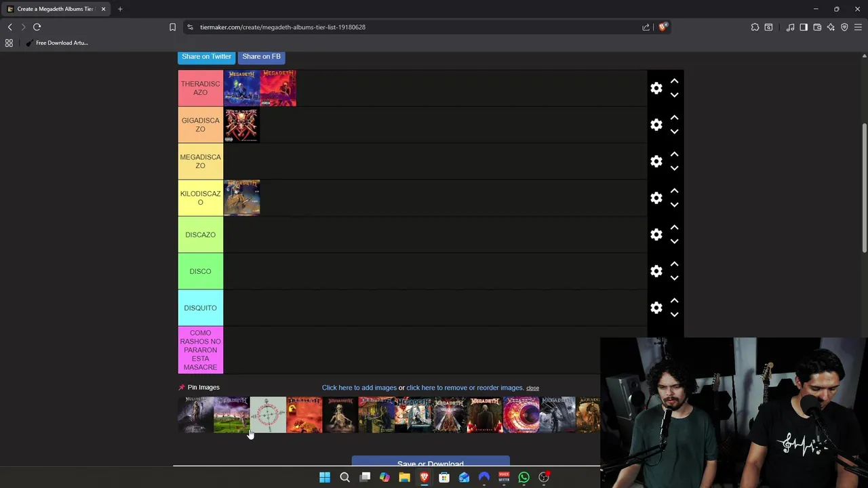Move DISCO row down with arrow
Image resolution: width=868 pixels, height=488 pixels.
coord(674,279)
